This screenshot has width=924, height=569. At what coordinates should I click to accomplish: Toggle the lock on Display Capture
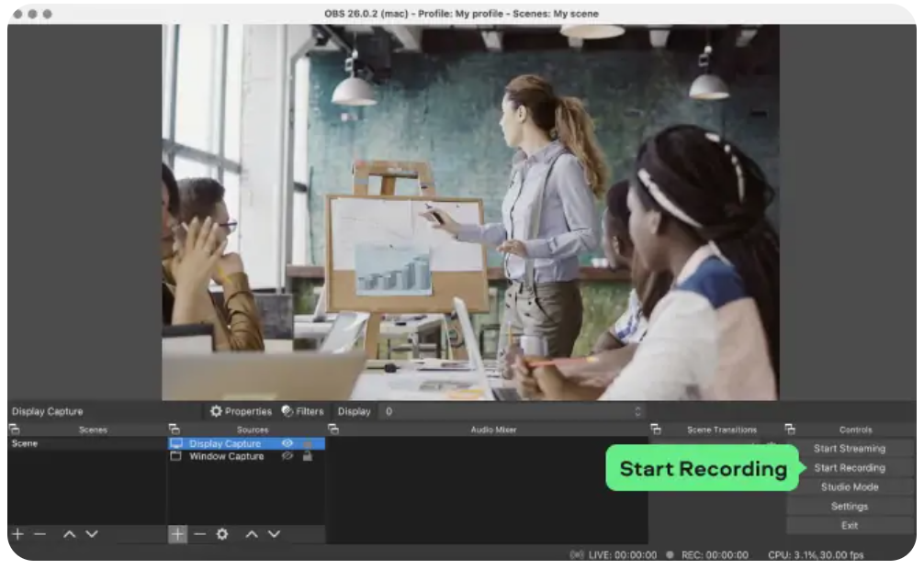(307, 443)
